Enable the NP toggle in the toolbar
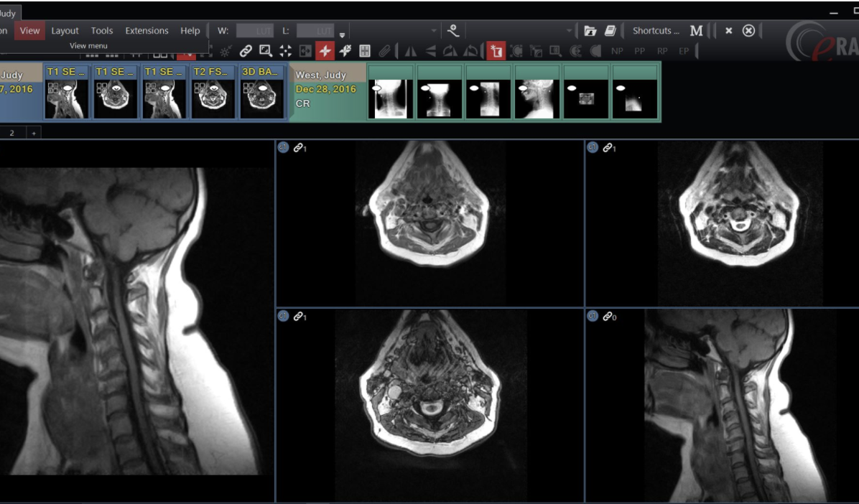Screen dimensions: 859x504 pyautogui.click(x=616, y=50)
